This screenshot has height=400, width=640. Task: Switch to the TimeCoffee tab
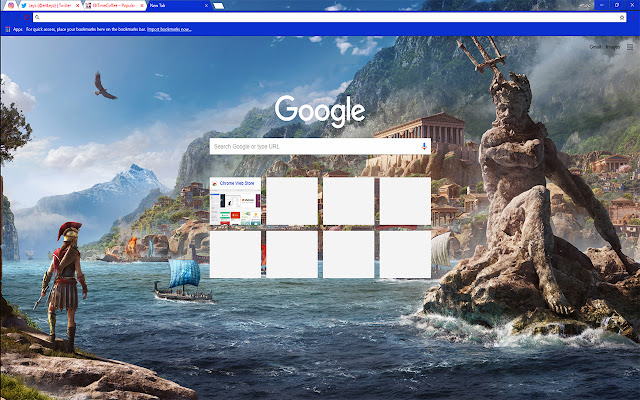click(x=115, y=6)
